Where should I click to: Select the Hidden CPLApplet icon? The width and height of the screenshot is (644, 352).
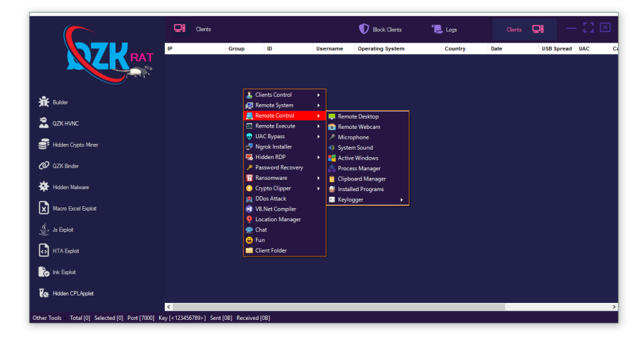[43, 293]
